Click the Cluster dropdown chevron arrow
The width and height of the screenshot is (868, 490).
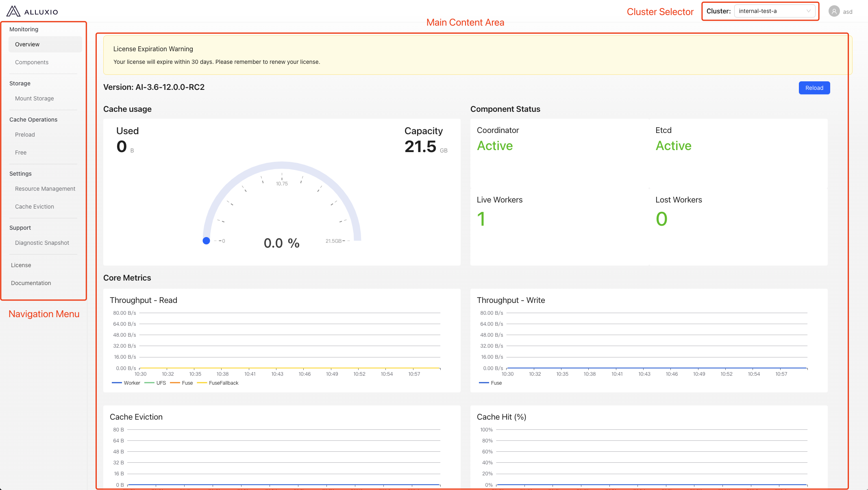point(808,11)
